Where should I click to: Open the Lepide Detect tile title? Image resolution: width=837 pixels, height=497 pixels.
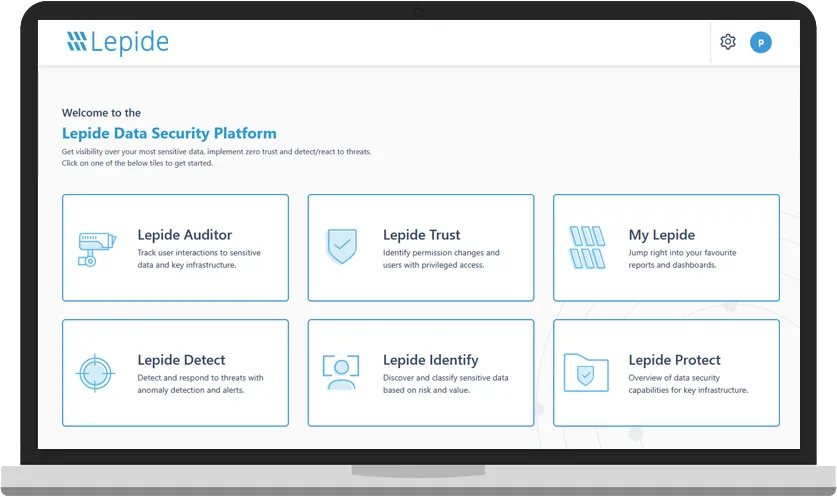tap(181, 360)
